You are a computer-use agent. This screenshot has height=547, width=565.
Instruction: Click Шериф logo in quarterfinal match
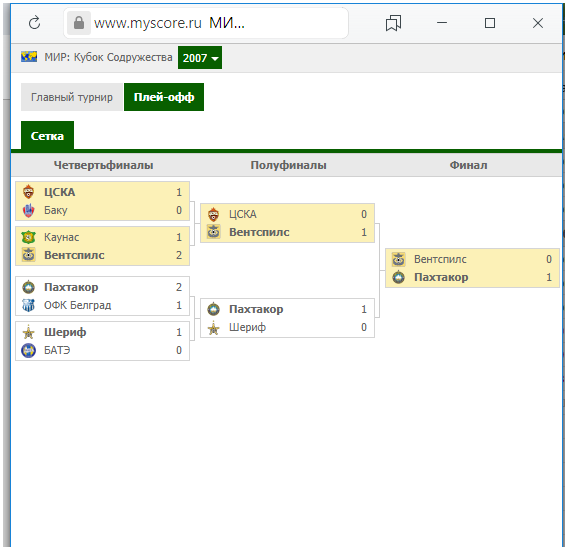point(28,332)
